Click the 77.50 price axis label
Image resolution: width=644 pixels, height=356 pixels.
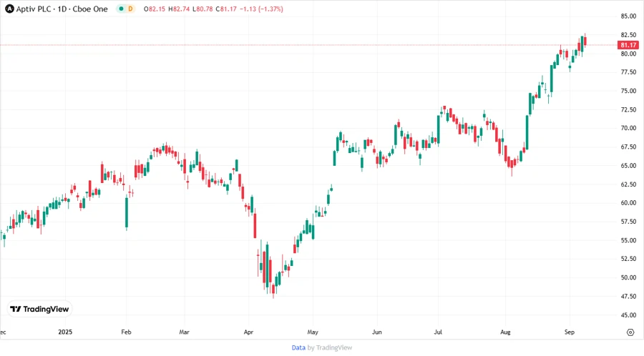628,72
